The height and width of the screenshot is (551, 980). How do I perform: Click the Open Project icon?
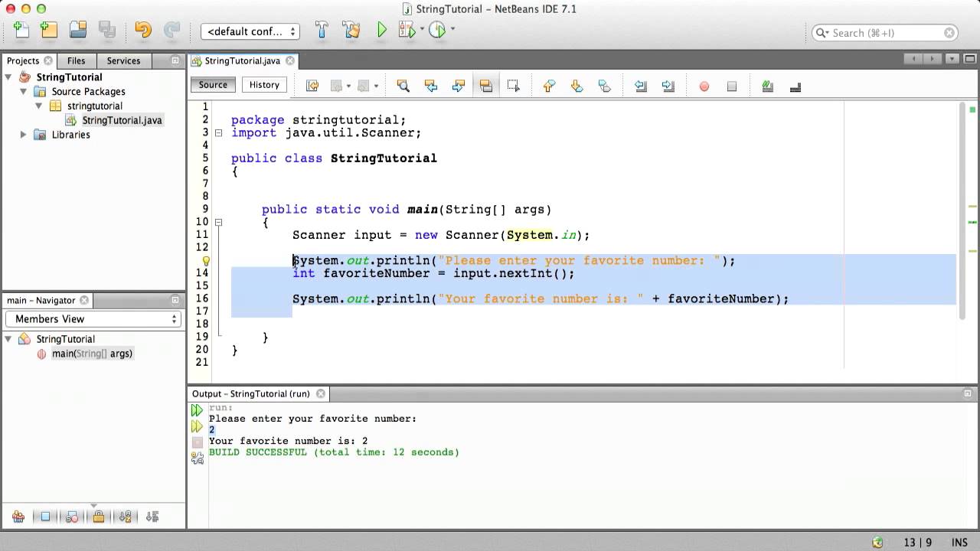(78, 31)
